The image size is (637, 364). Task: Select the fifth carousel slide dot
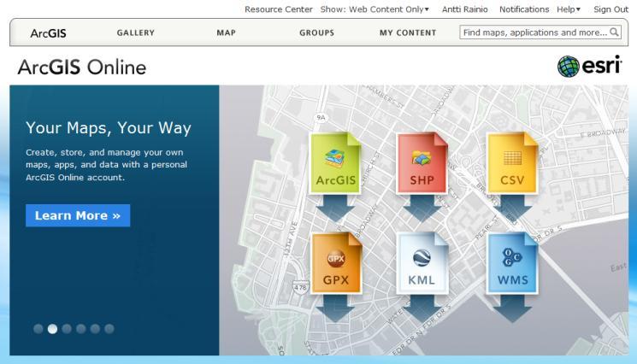click(x=95, y=329)
